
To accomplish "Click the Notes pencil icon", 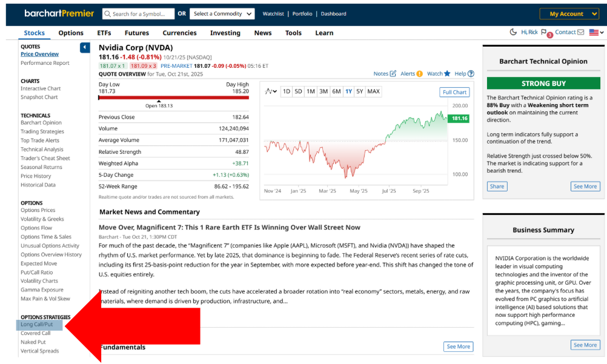I will pos(393,73).
